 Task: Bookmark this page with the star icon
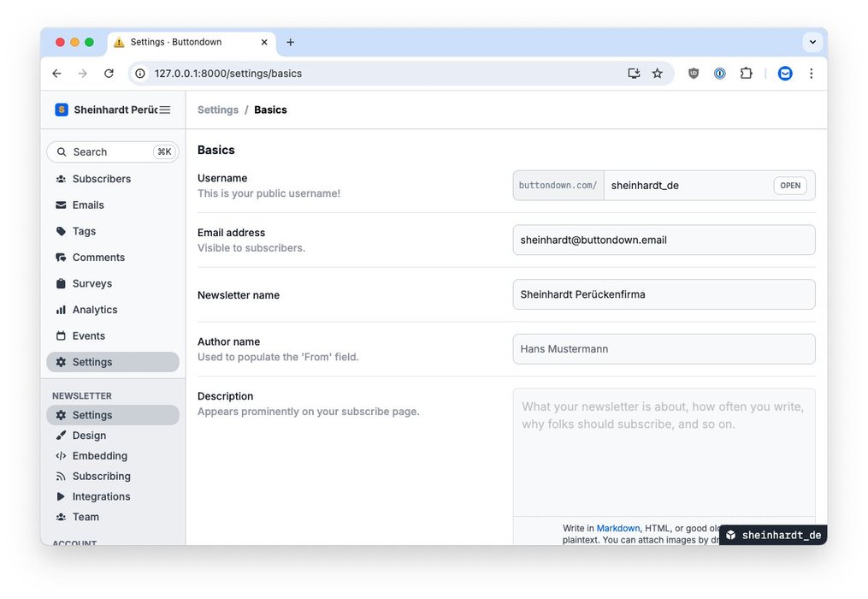pos(657,74)
